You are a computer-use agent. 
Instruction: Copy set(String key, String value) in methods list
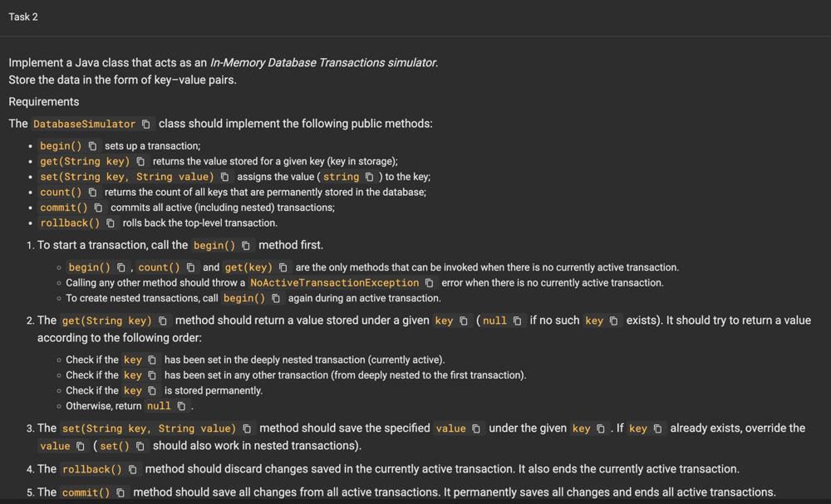click(224, 177)
